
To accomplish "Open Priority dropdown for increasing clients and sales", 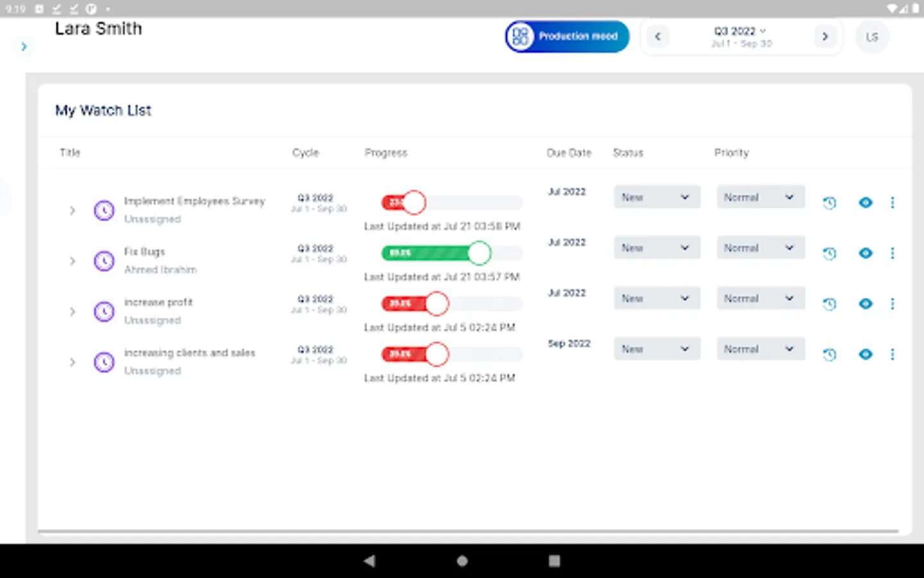I will point(760,349).
